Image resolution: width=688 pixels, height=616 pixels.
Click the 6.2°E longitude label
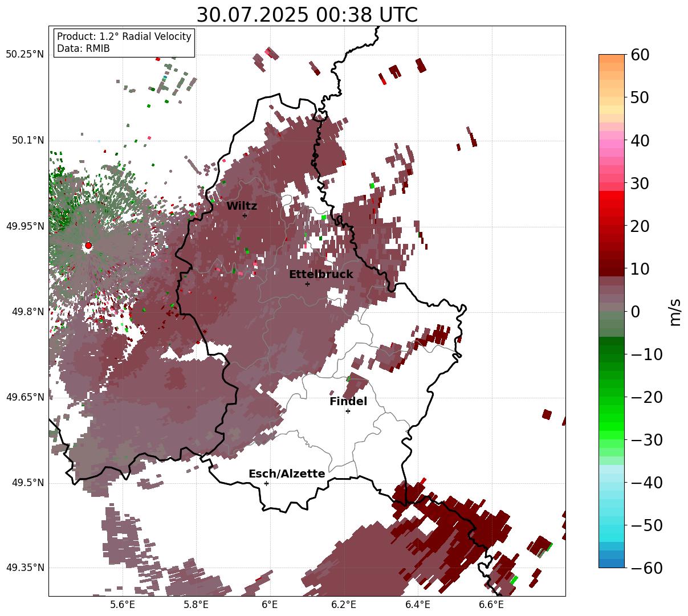(x=344, y=605)
